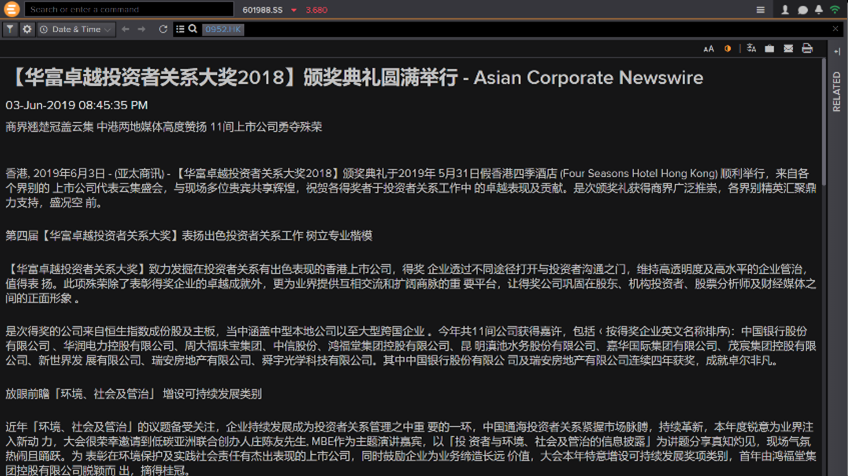Open the user profile icon
This screenshot has width=848, height=476.
click(785, 10)
